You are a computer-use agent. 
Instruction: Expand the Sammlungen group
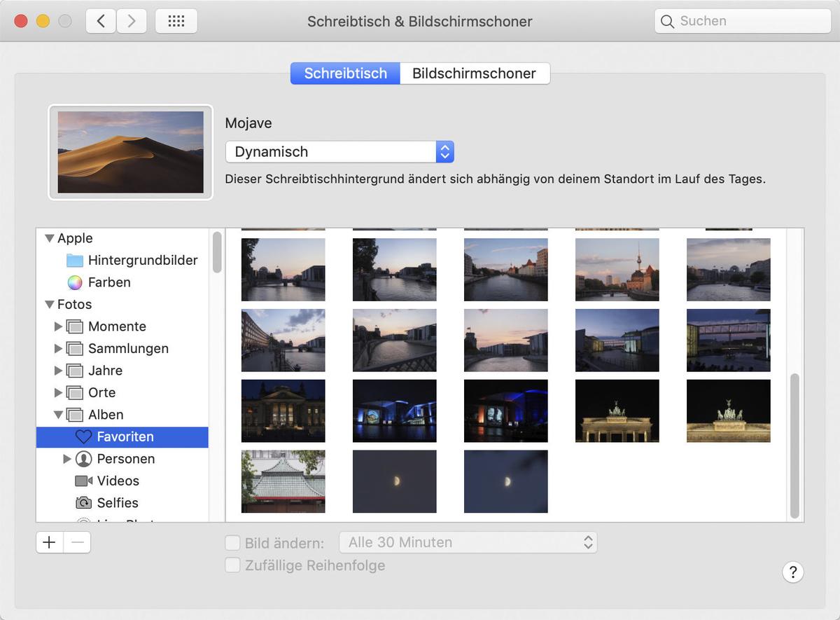[x=59, y=349]
